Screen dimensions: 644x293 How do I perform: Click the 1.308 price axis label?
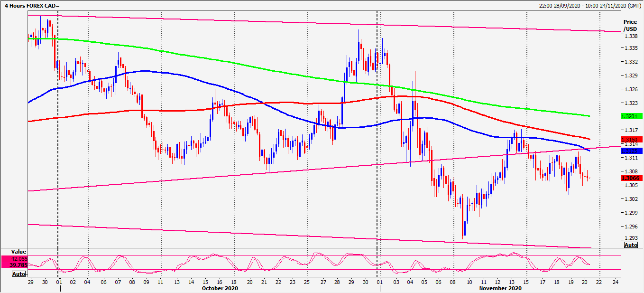point(631,171)
